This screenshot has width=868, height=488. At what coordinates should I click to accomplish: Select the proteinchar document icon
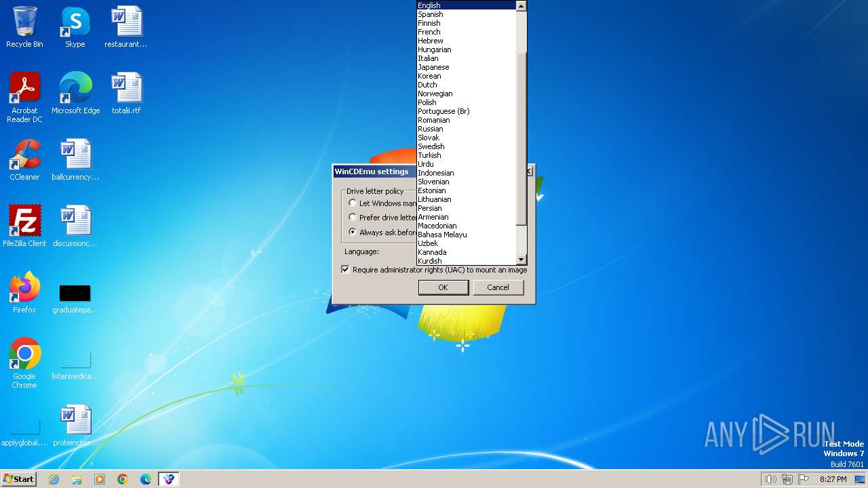click(x=75, y=426)
